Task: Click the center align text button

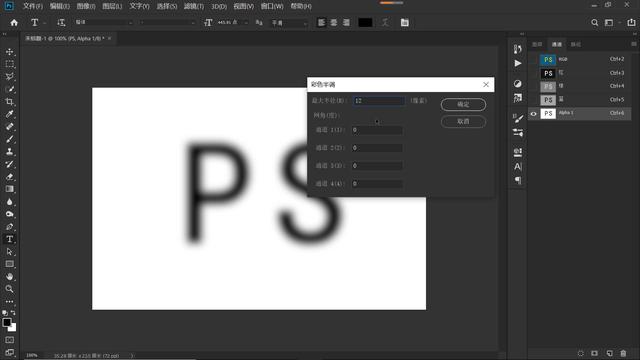Action: pos(334,22)
